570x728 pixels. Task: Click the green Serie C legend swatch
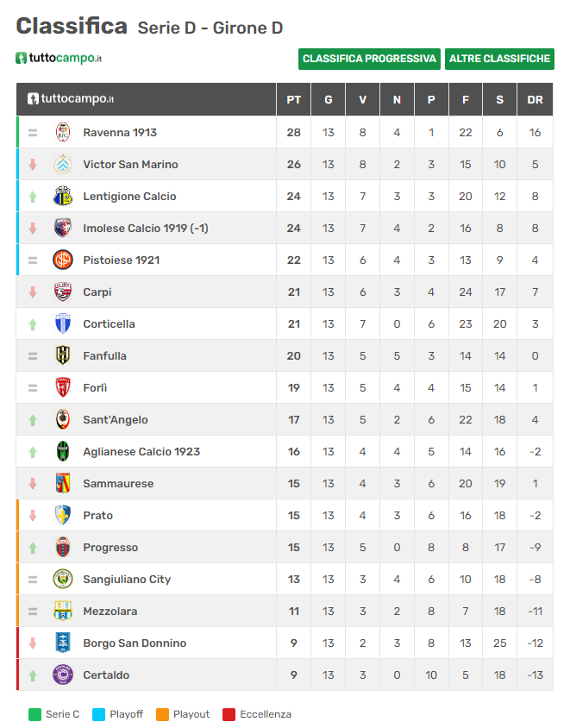(34, 714)
